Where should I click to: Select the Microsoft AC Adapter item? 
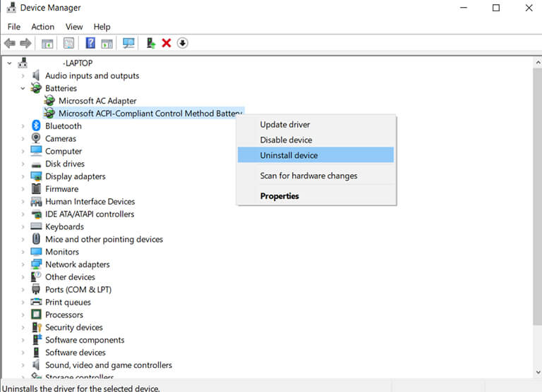(x=97, y=101)
